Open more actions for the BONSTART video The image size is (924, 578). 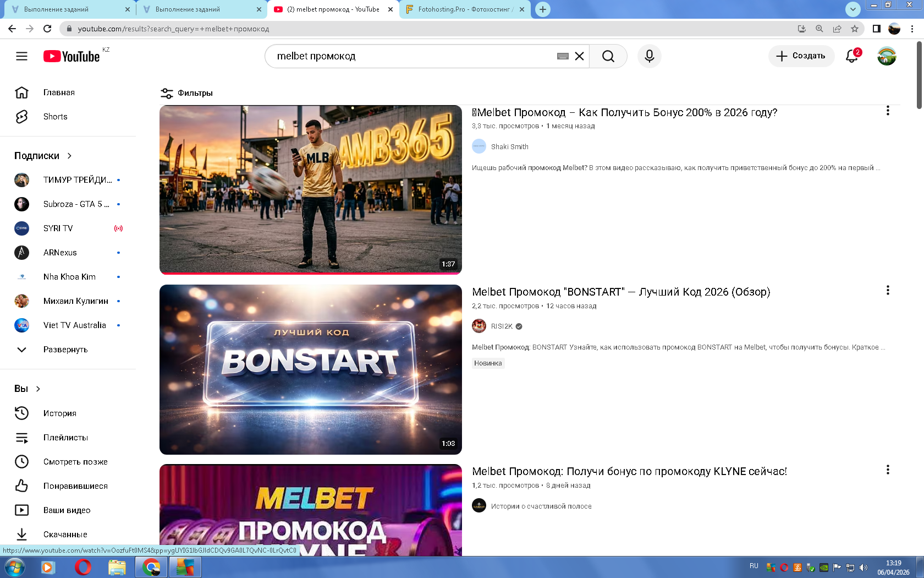[x=888, y=290]
